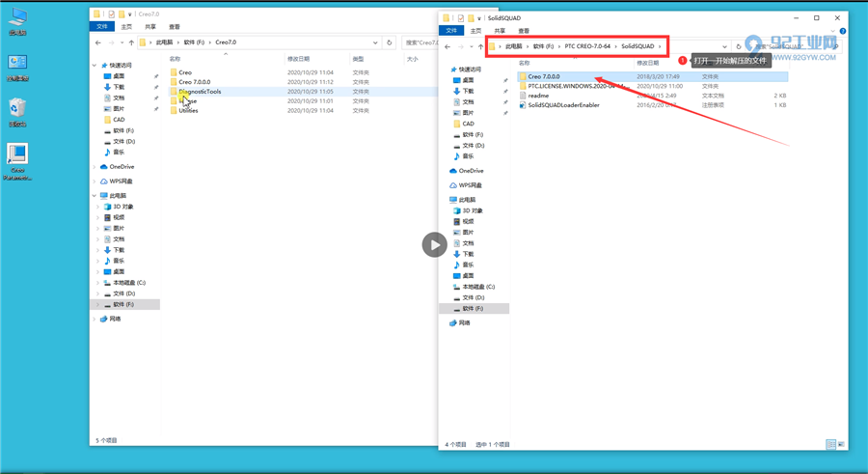Open recent locations dropdown in Creo7.0 window

122,42
